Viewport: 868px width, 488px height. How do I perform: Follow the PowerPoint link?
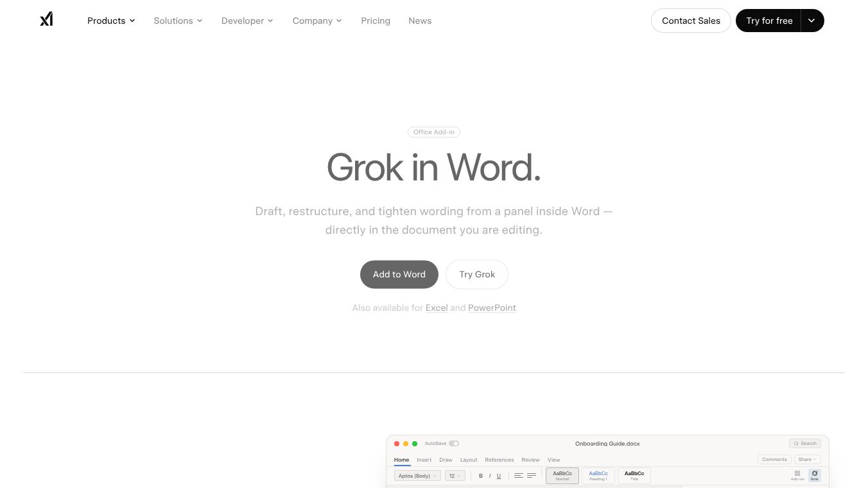point(492,308)
